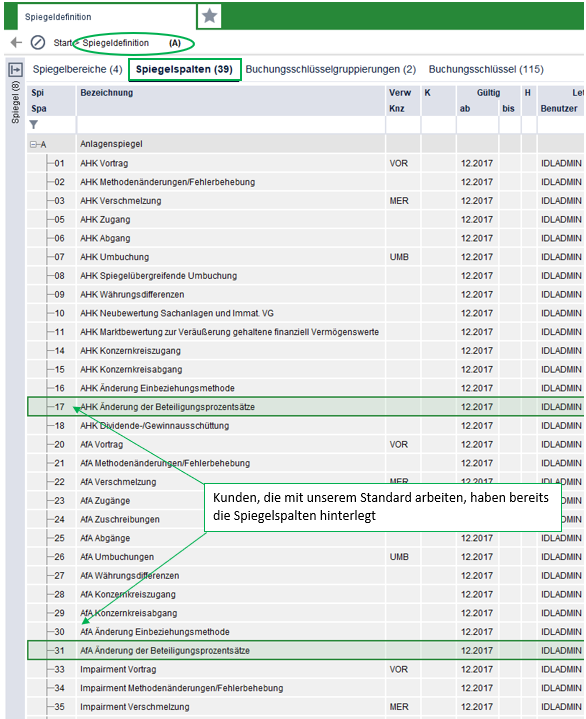This screenshot has height=719, width=586.
Task: Select row 15 AHK Konzernkreisabgang
Action: pos(305,370)
